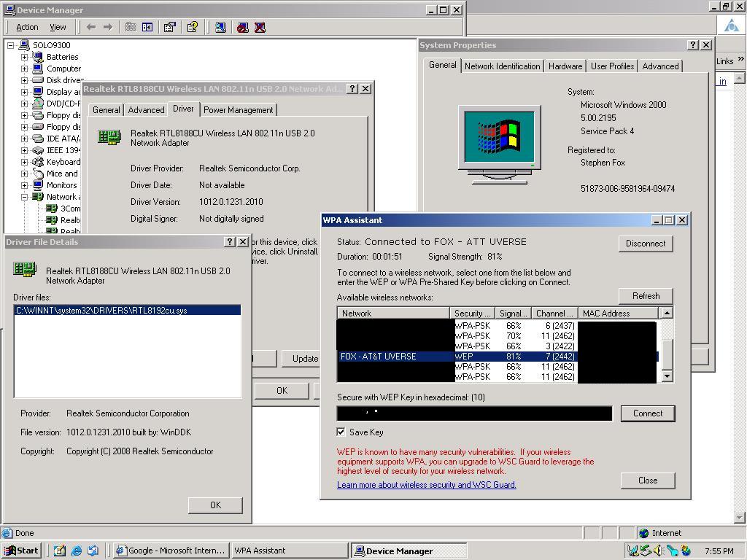Screen dimensions: 747x560
Task: Click the WPA Assistant taskbar button
Action: (289, 551)
